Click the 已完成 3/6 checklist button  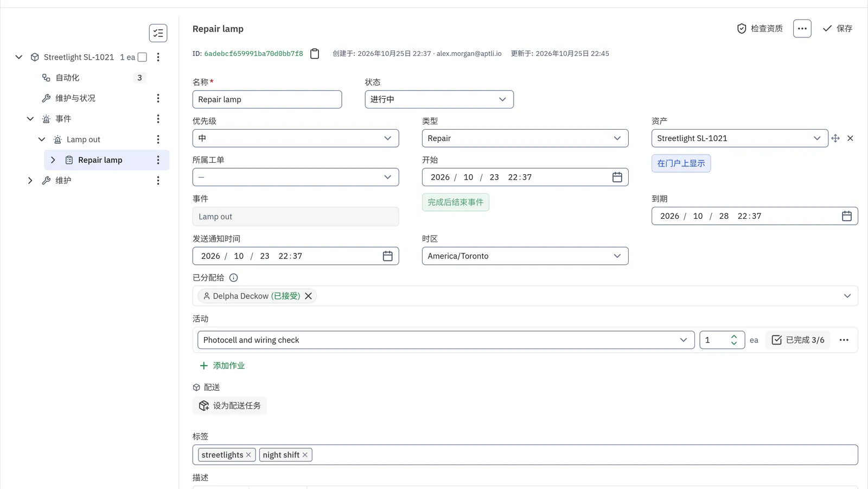797,340
